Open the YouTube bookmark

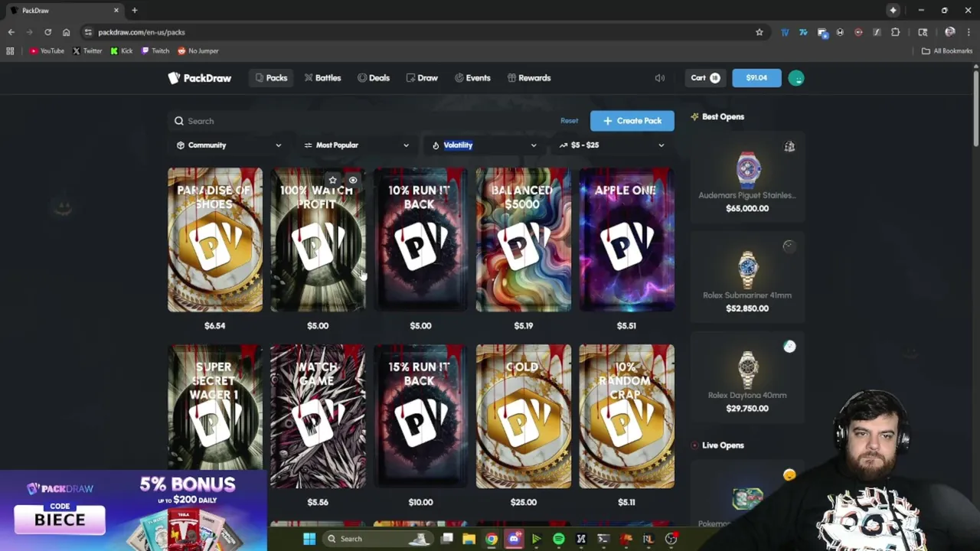(x=47, y=51)
